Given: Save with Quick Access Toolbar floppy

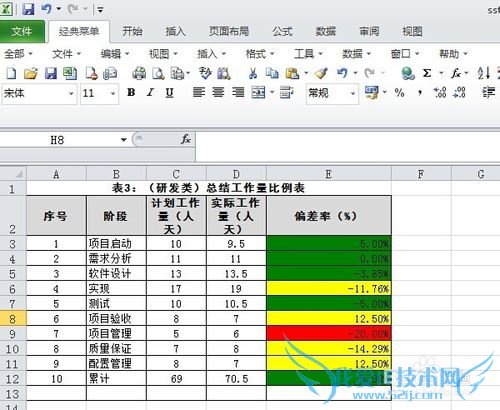Looking at the screenshot, I should [x=28, y=9].
